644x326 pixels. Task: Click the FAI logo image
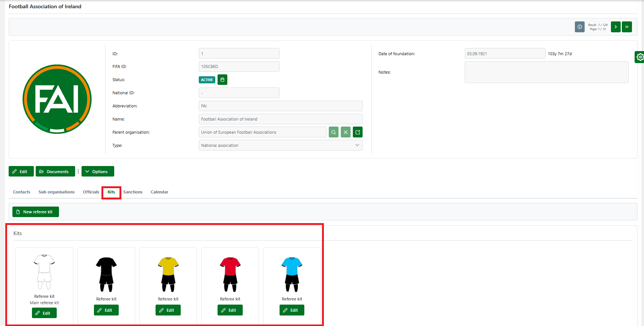pyautogui.click(x=57, y=99)
